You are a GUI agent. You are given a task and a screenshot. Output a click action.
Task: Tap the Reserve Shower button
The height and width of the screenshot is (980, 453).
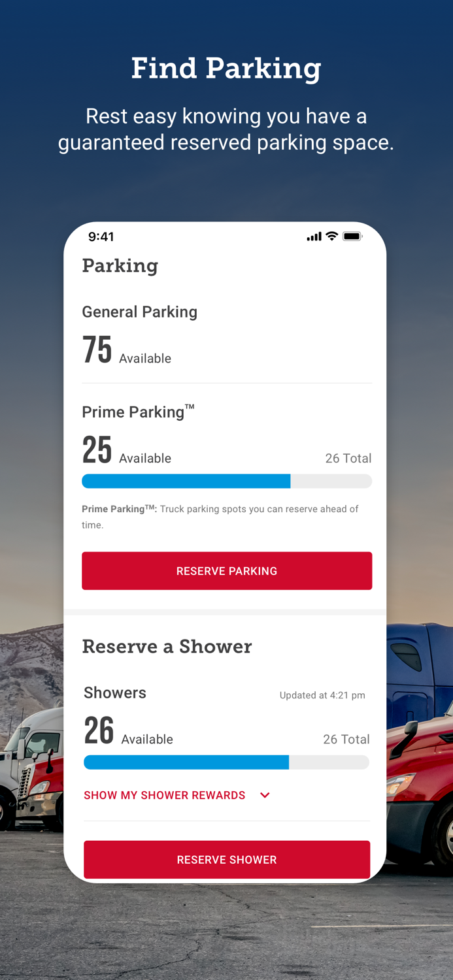[x=227, y=859]
